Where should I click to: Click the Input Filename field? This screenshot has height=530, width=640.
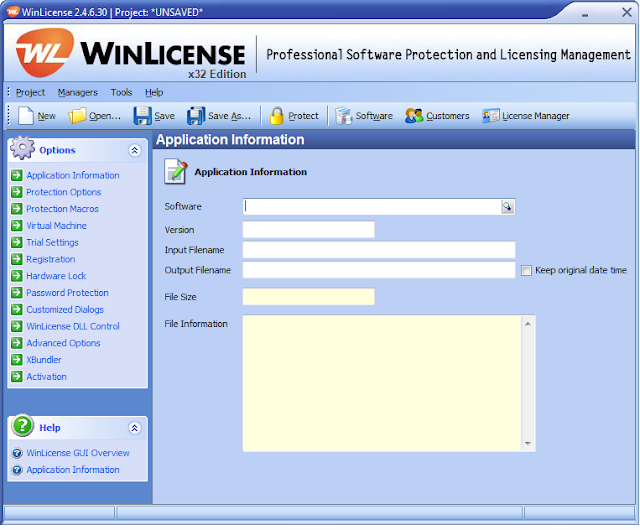pos(379,249)
